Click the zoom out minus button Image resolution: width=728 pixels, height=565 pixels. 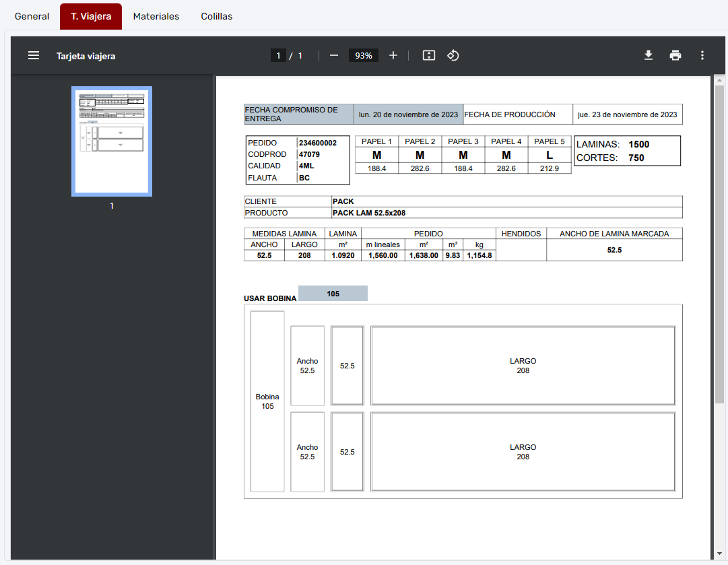pyautogui.click(x=334, y=55)
